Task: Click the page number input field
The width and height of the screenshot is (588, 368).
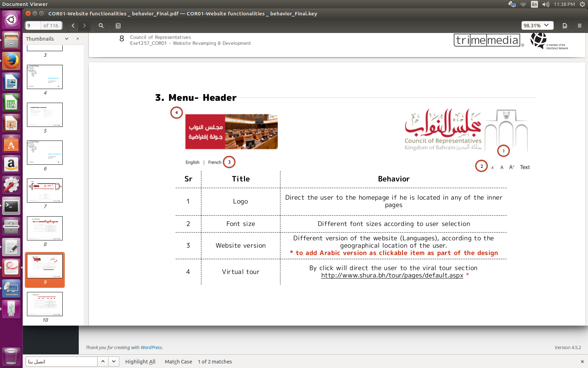Action: pos(33,26)
